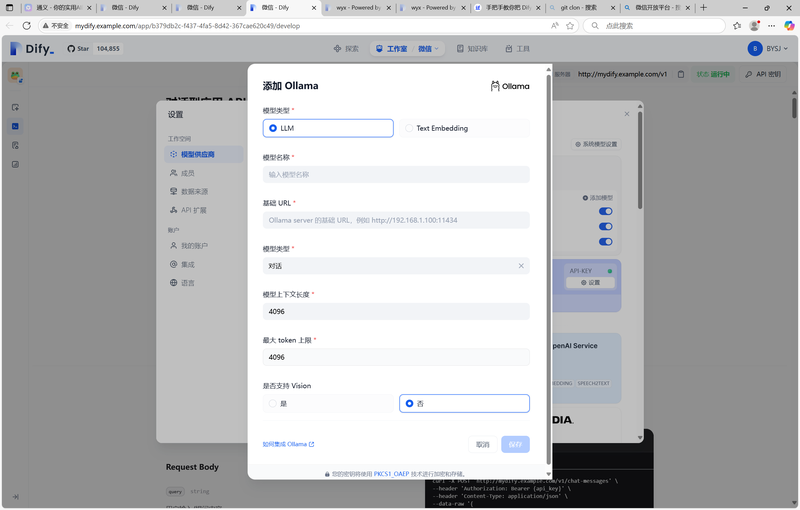
Task: Select the Text Embedding radio option
Action: (x=464, y=128)
